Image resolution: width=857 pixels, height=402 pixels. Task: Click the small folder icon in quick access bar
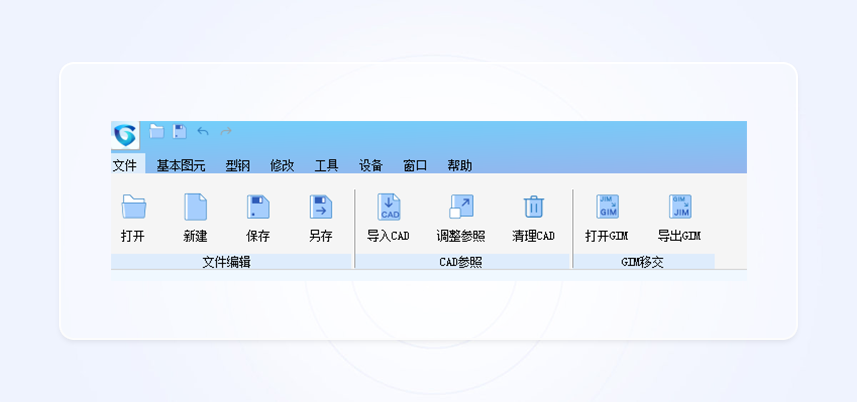coord(157,131)
